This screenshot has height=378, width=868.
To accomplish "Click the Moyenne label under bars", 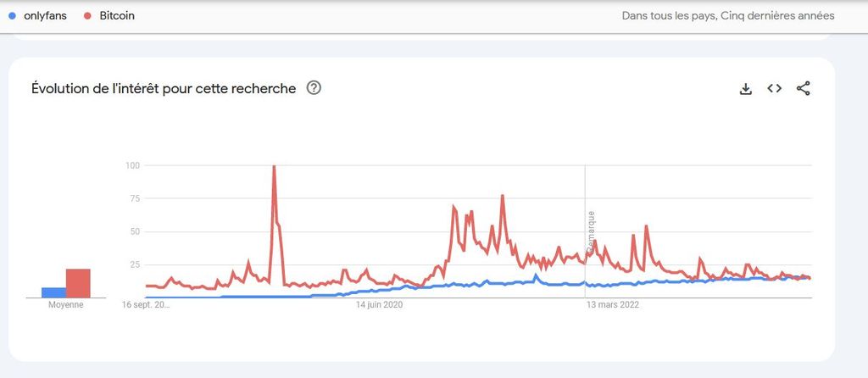I will click(66, 305).
